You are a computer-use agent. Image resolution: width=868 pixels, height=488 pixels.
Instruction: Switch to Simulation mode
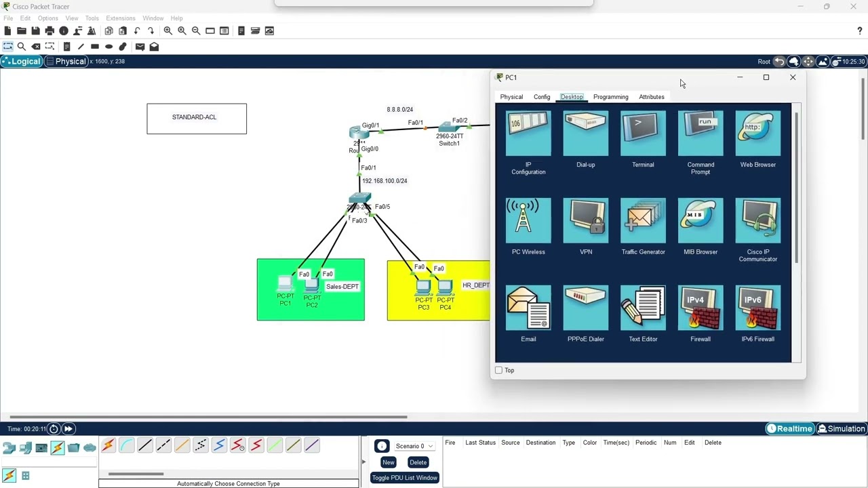(x=842, y=428)
